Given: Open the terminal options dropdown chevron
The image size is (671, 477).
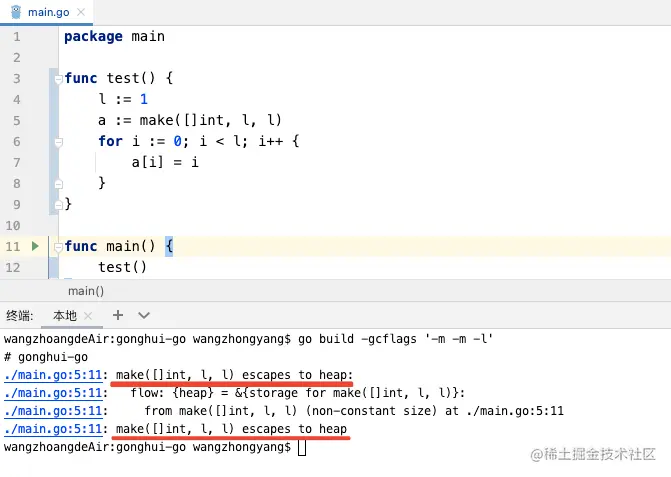Looking at the screenshot, I should (x=144, y=316).
